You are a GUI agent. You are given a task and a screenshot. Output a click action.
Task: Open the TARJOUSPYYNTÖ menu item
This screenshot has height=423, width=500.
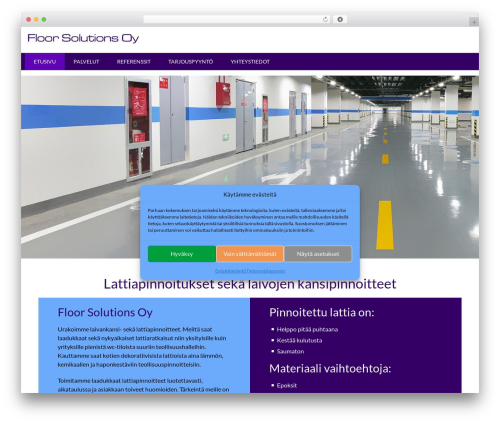coord(190,62)
